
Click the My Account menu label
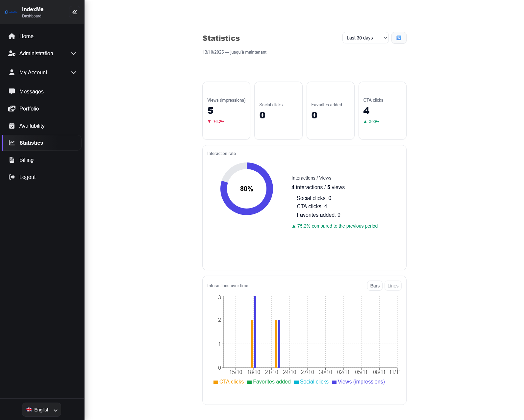(x=33, y=72)
